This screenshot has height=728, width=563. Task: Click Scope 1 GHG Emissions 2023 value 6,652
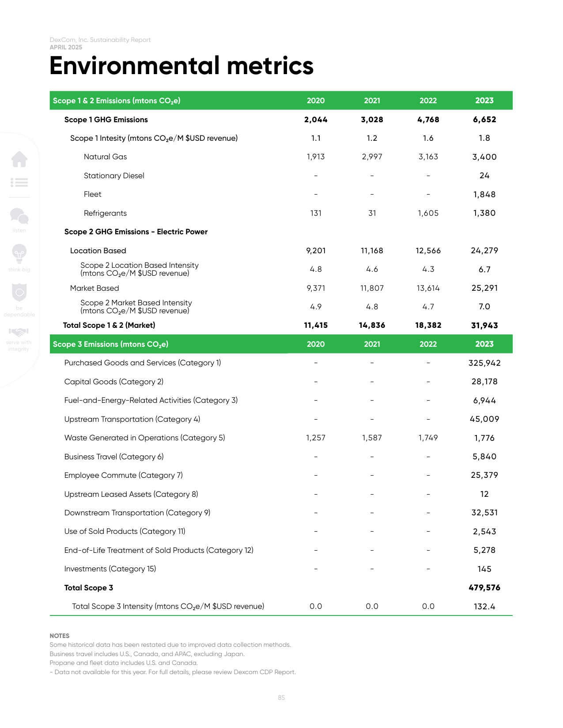click(484, 120)
